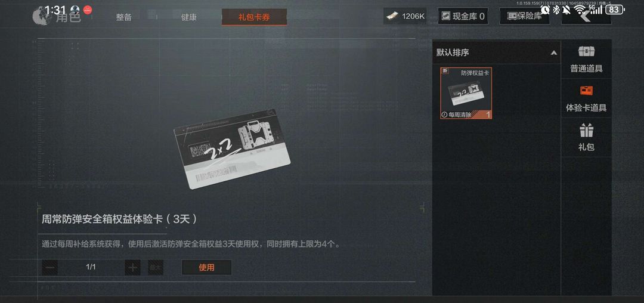Click the orange 使用 button
644x303 pixels.
point(206,267)
